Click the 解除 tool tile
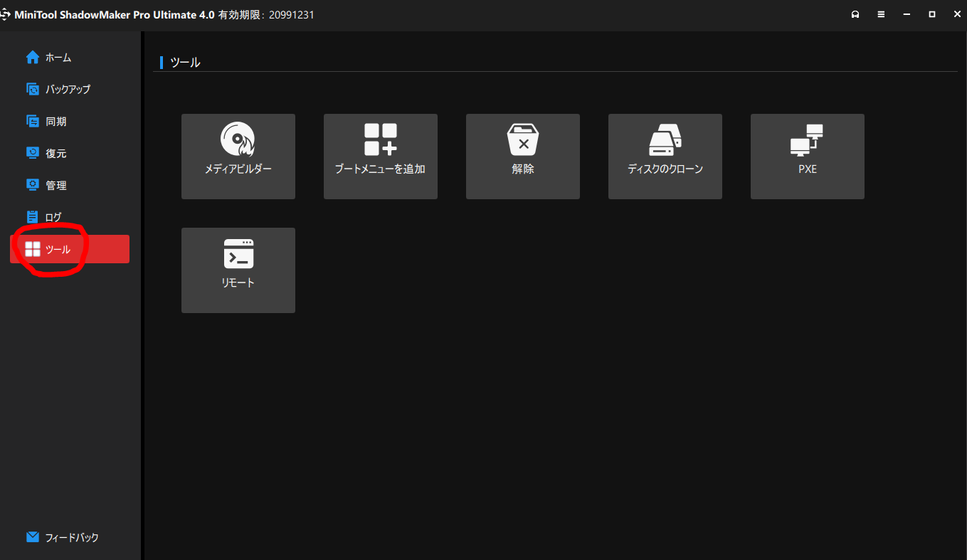The height and width of the screenshot is (560, 967). click(x=523, y=157)
